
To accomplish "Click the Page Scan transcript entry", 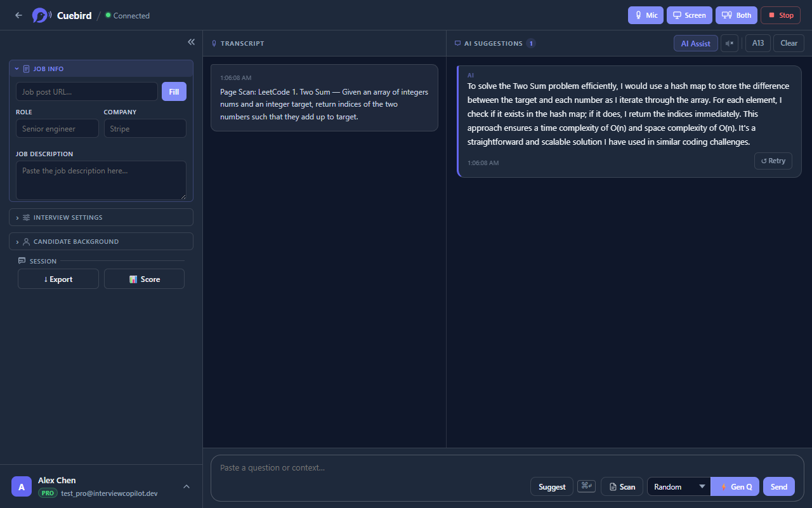I will [x=324, y=98].
